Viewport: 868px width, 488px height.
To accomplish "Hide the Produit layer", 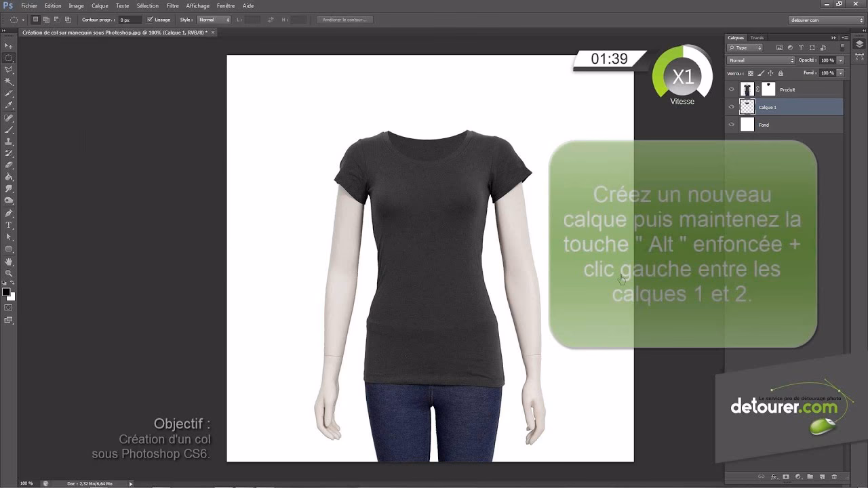I will click(x=732, y=89).
